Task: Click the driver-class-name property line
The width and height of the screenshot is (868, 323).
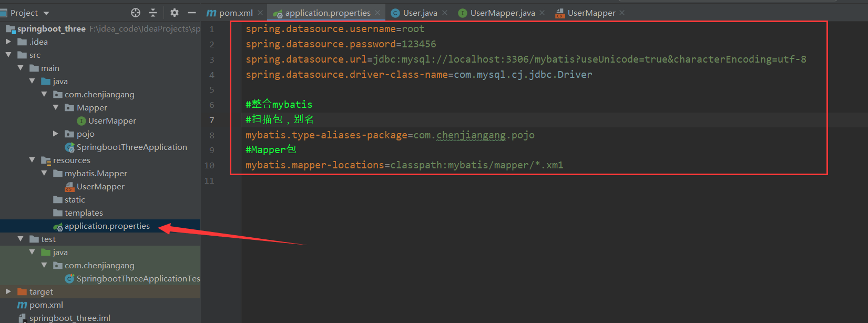Action: [418, 75]
